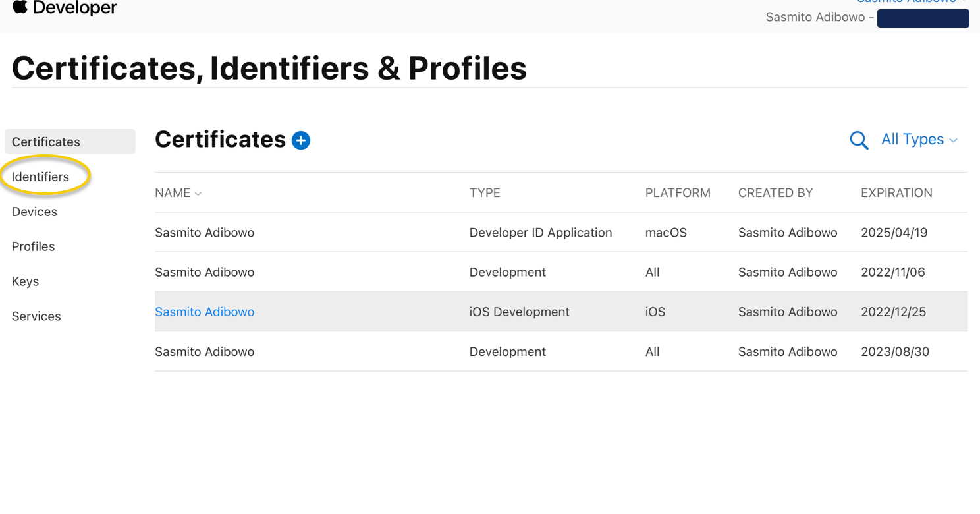Click the PLATFORM column header
Image resolution: width=980 pixels, height=514 pixels.
click(678, 193)
